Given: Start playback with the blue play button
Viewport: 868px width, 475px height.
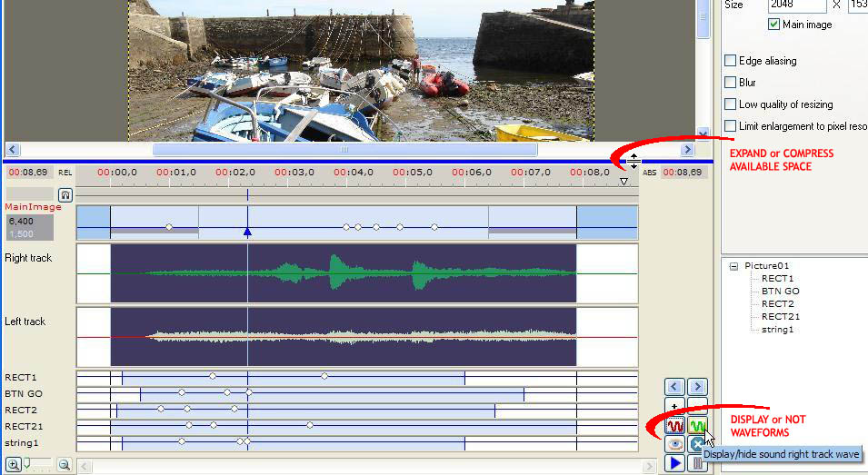Looking at the screenshot, I should click(x=674, y=463).
